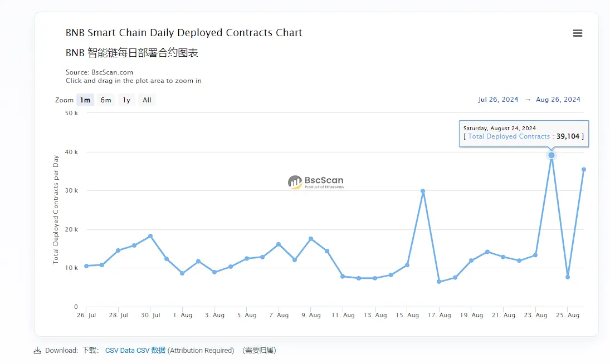Viewport: 610px width, 364px height.
Task: Select the 1m zoom option
Action: point(85,100)
